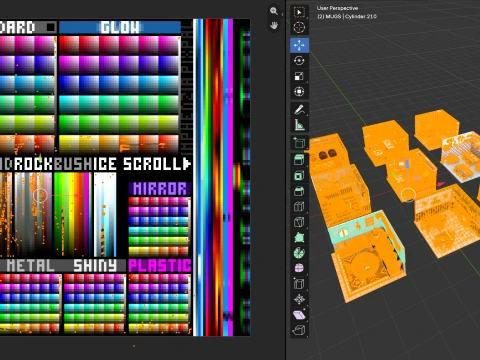This screenshot has width=480, height=360.
Task: Click the UV editor pan hand icon
Action: click(274, 25)
